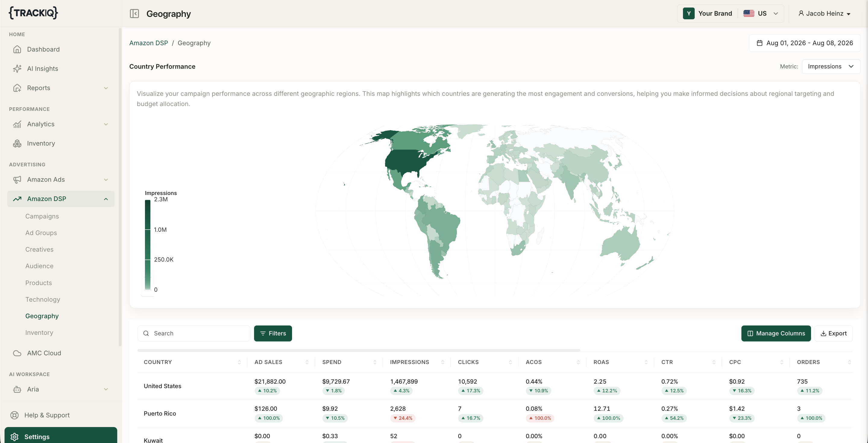Open the Settings button in sidebar
The width and height of the screenshot is (868, 443).
(x=61, y=435)
